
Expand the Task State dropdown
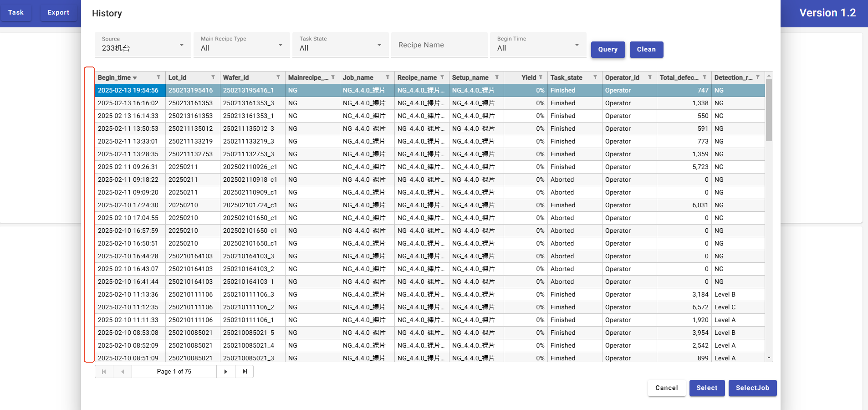pyautogui.click(x=341, y=45)
